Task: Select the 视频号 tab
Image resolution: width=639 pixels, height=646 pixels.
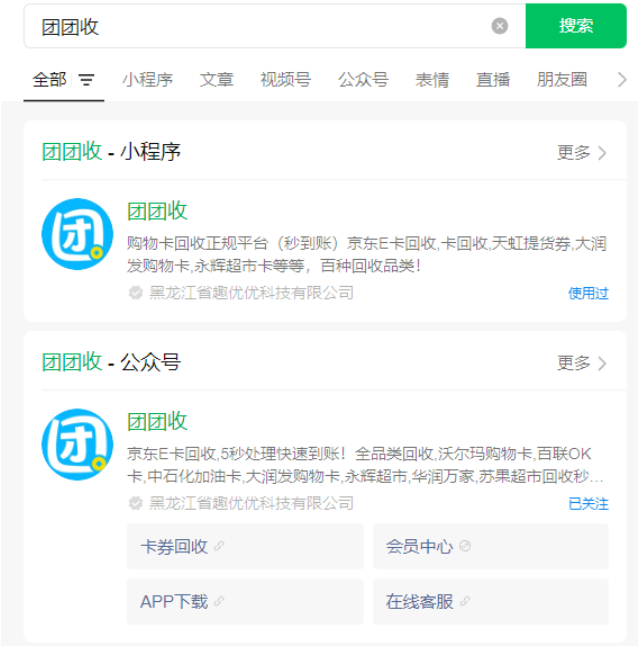Action: pyautogui.click(x=285, y=80)
